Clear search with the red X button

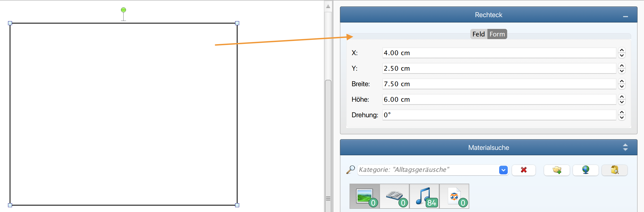pyautogui.click(x=523, y=170)
